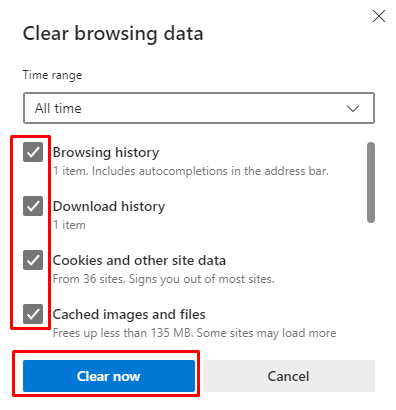396x410 pixels.
Task: Click the Clear browsing data heading
Action: (x=113, y=34)
